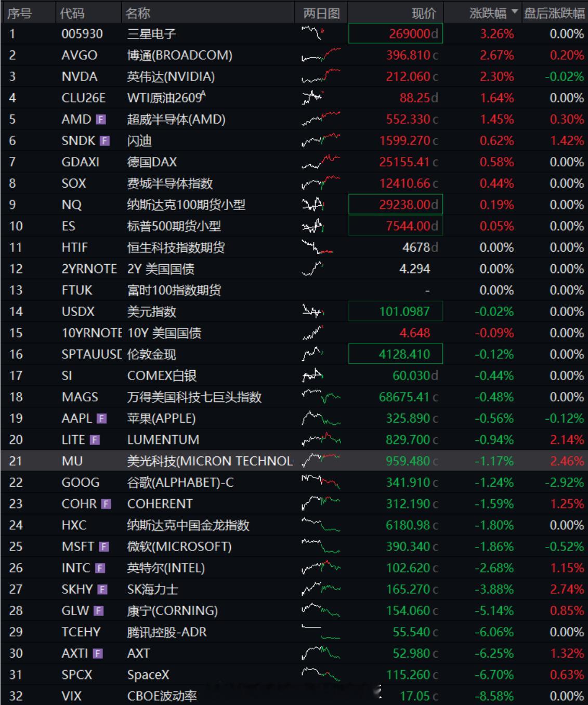Viewport: 588px width, 705px height.
Task: Sort by the 现价 column header
Action: pyautogui.click(x=424, y=13)
